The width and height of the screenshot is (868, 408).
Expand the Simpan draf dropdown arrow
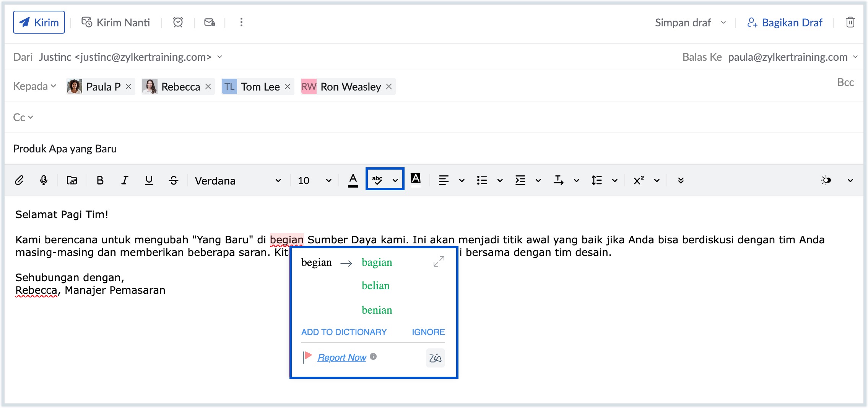point(723,23)
